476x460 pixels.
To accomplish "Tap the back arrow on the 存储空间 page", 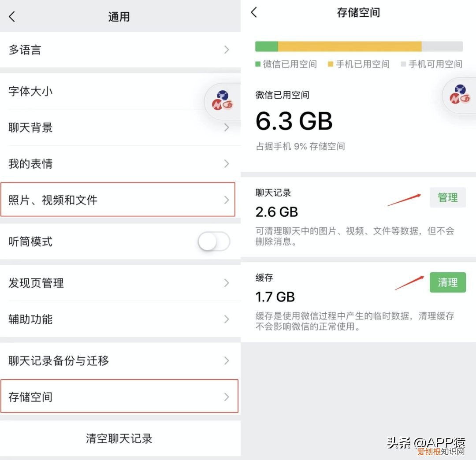I will coord(253,13).
